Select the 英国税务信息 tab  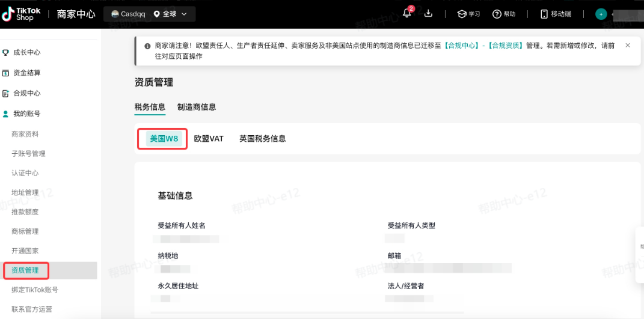pyautogui.click(x=262, y=139)
